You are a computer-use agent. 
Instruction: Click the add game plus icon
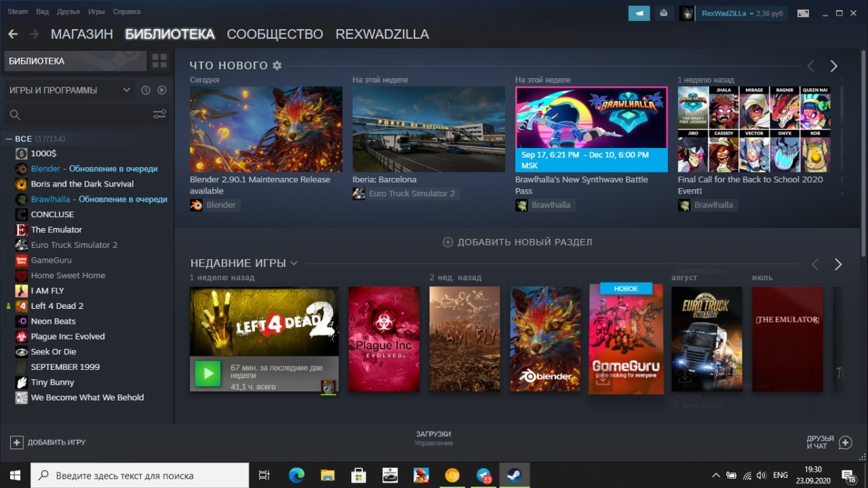(17, 442)
